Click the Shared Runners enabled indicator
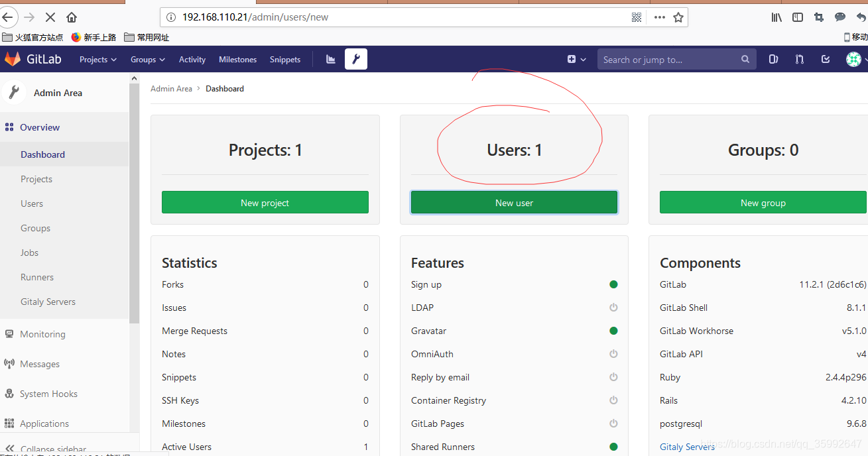 [613, 447]
